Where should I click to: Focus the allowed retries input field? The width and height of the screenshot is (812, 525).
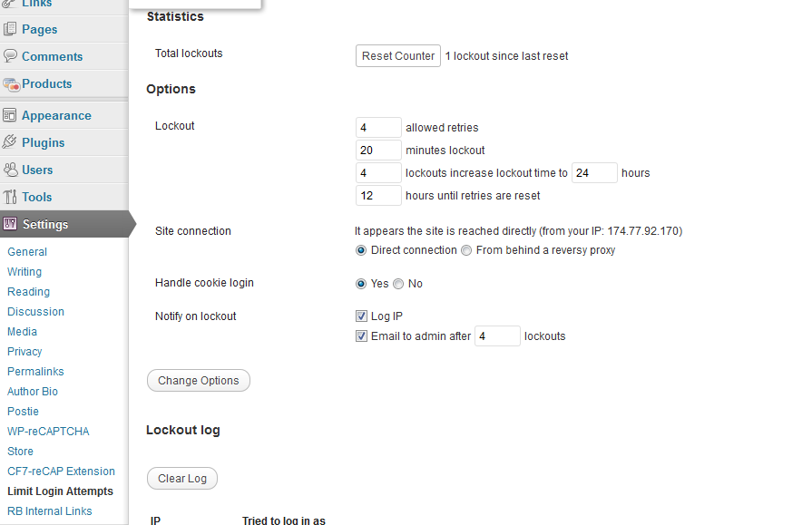[x=378, y=128]
